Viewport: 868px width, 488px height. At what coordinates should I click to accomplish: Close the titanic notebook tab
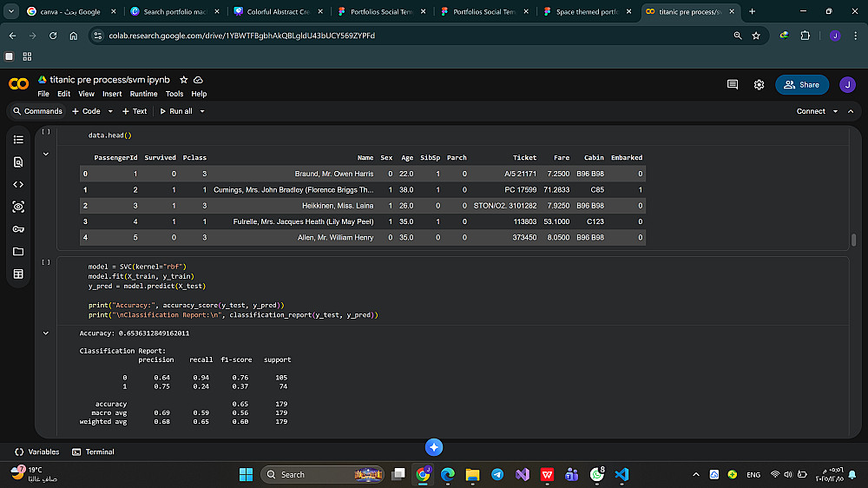732,11
